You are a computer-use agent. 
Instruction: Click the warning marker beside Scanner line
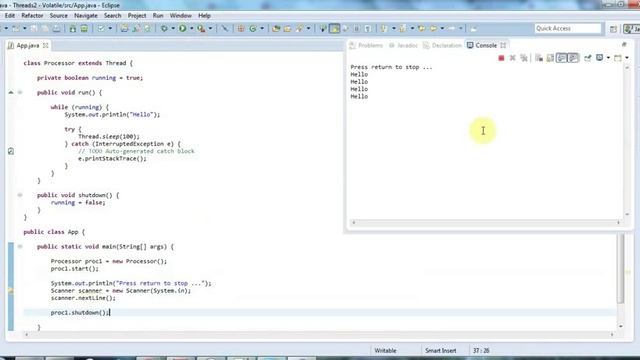coord(11,291)
